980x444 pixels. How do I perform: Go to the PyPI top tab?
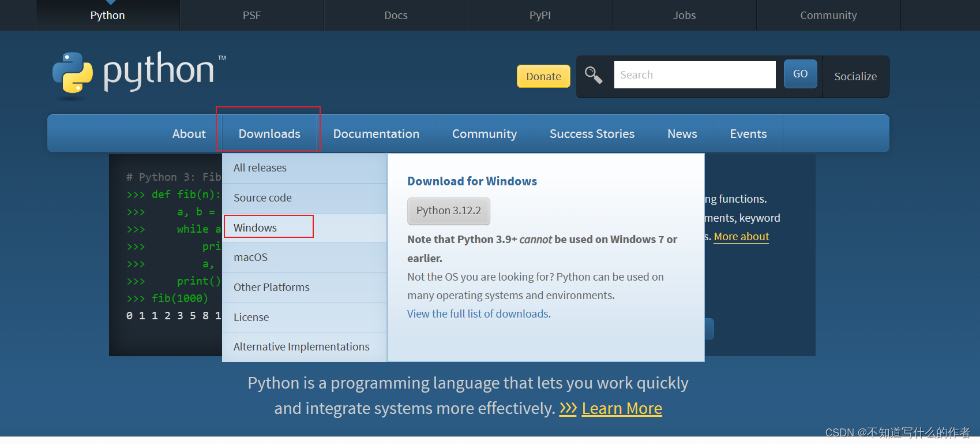540,15
